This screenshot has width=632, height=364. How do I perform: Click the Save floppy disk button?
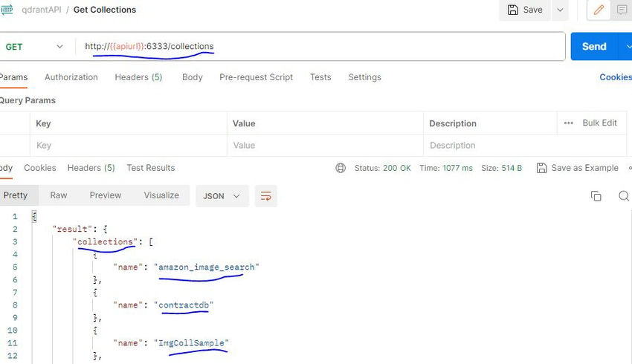click(x=525, y=10)
